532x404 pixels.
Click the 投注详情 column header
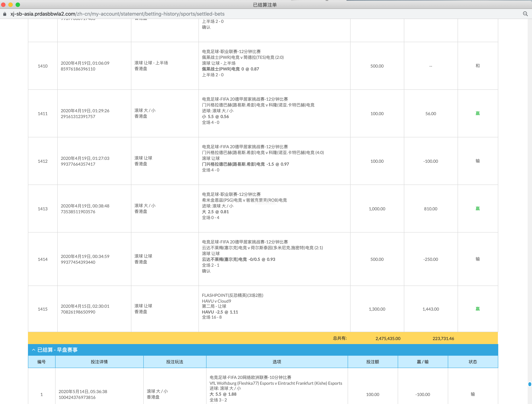click(x=99, y=362)
